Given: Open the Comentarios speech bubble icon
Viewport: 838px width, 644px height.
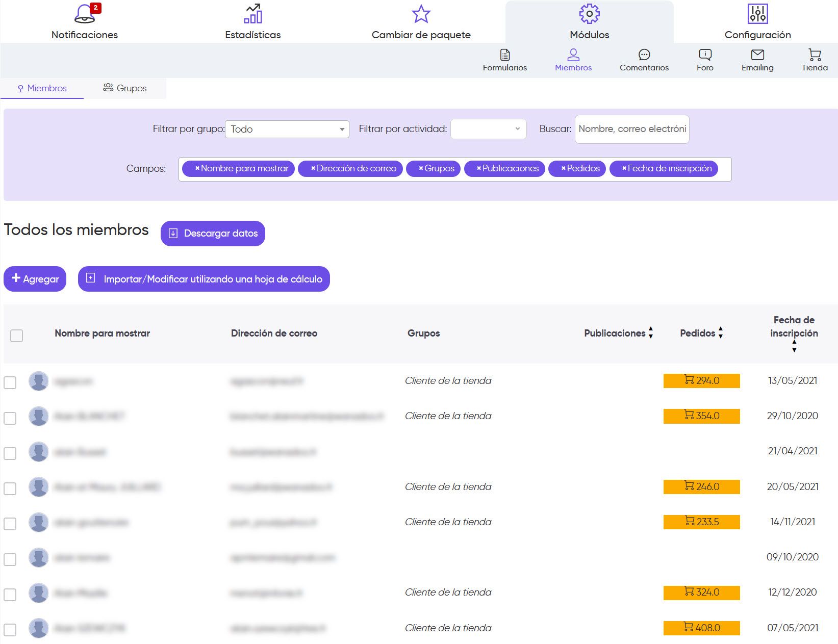Looking at the screenshot, I should (x=644, y=55).
